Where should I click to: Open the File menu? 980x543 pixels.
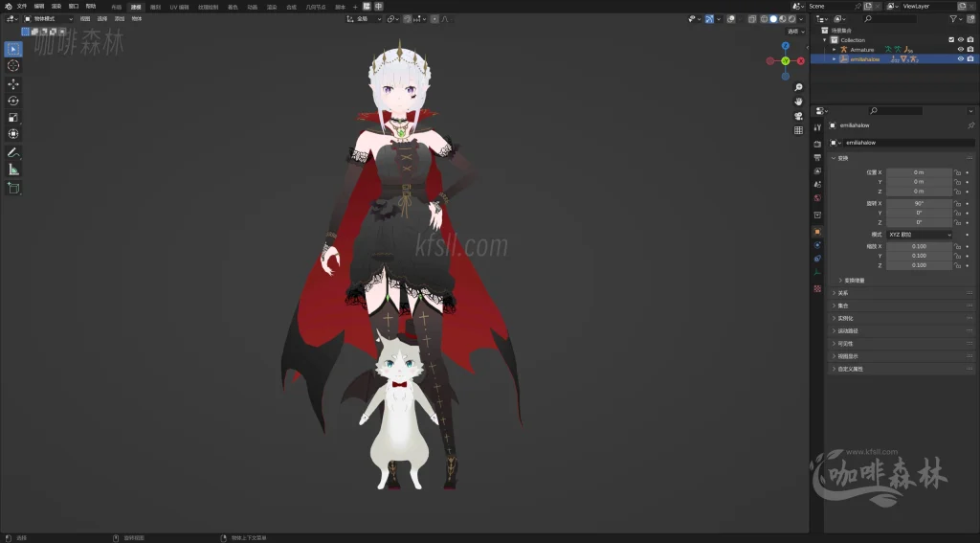point(22,7)
